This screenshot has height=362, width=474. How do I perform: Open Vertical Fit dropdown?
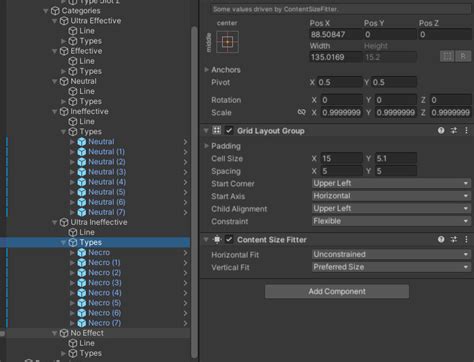[x=391, y=267]
